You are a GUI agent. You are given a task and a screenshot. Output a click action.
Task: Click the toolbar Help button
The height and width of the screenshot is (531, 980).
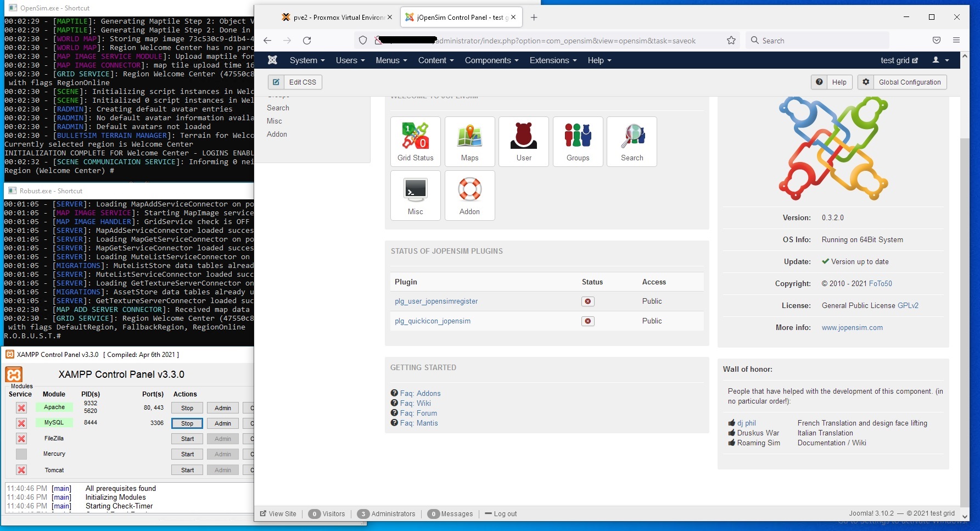[x=831, y=82]
